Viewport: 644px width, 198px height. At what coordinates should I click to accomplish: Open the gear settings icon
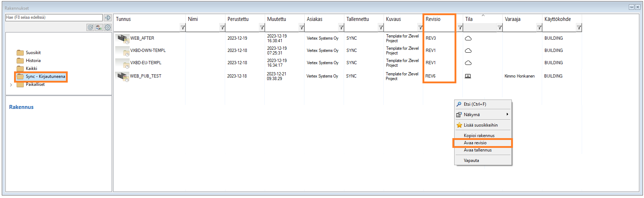pos(108,27)
